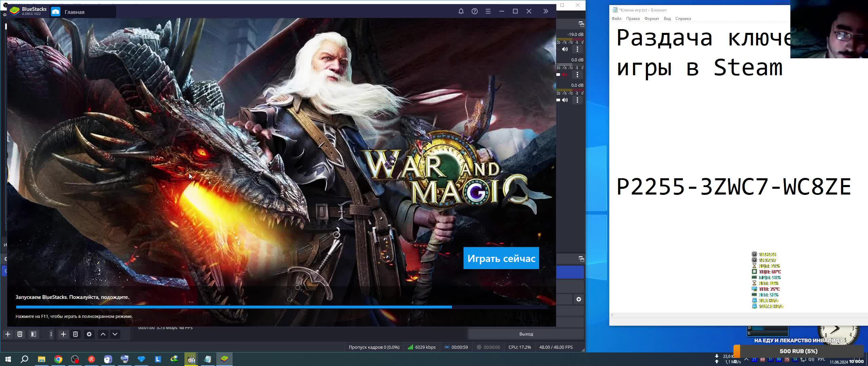
Task: Click the Играть сейчас button
Action: click(501, 258)
